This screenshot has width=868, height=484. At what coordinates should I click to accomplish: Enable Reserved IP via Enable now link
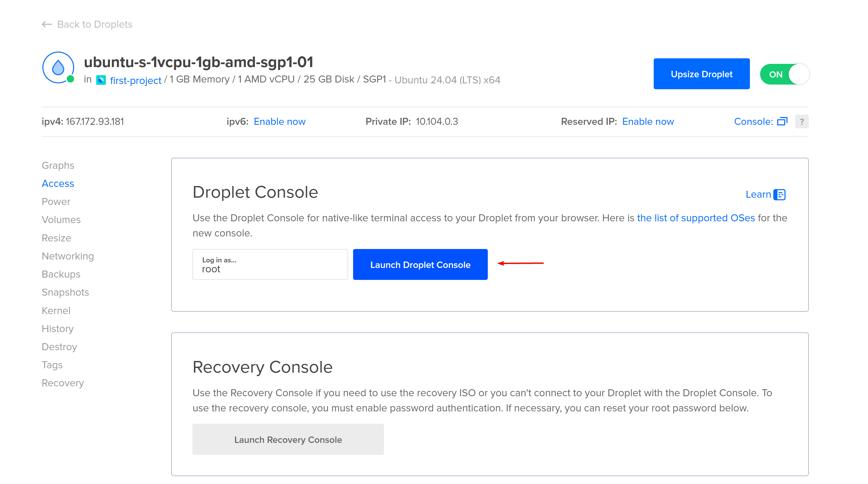648,121
